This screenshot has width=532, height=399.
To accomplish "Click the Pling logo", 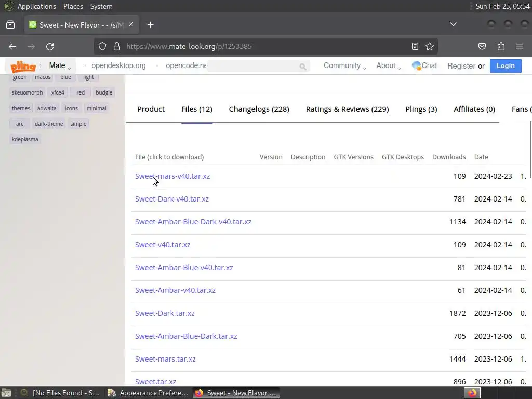I will 23,66.
